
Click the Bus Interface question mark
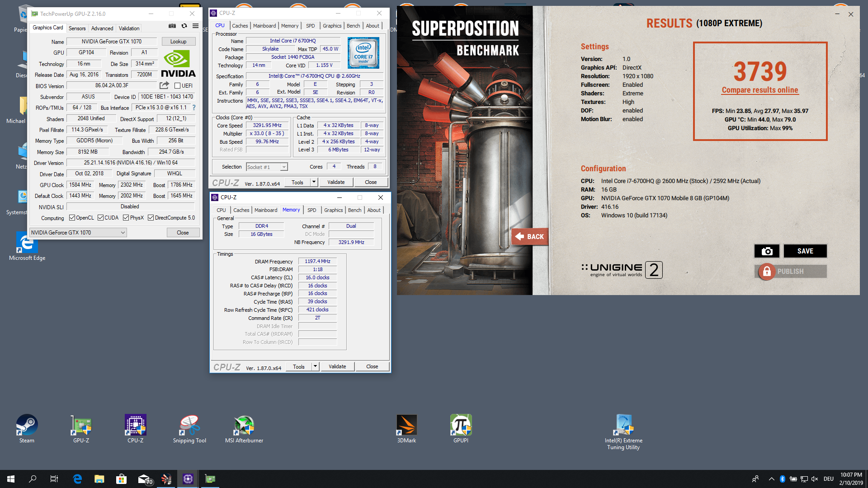[x=194, y=108]
